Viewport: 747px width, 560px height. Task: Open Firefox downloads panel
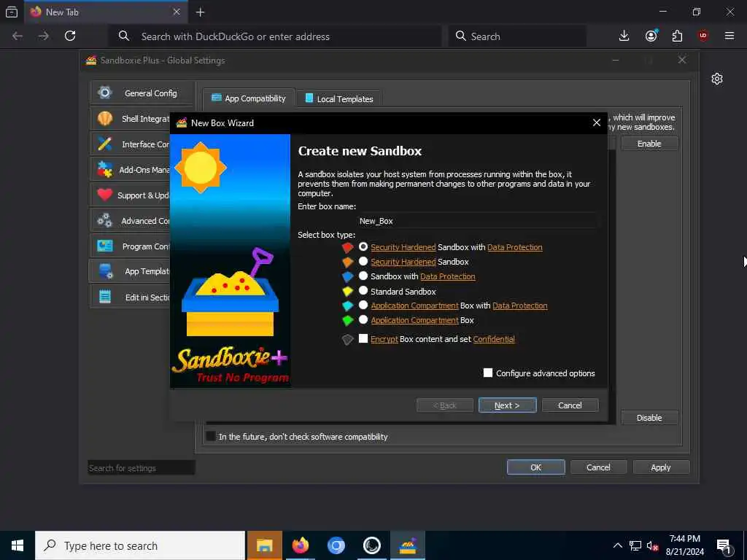click(x=624, y=36)
